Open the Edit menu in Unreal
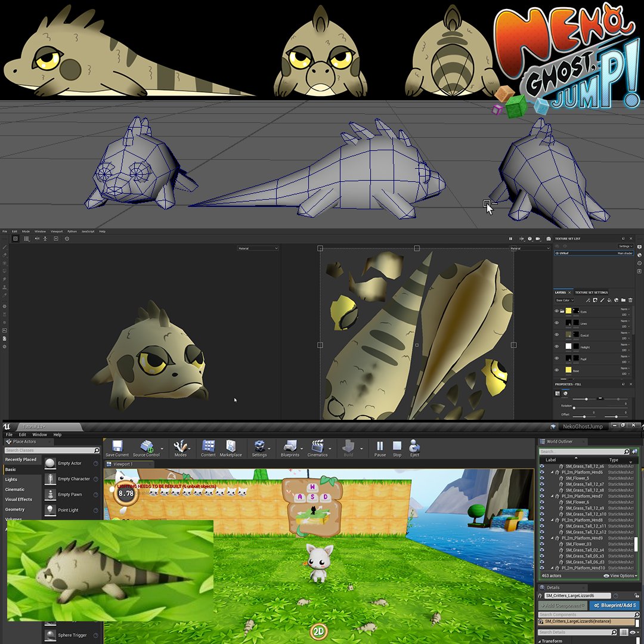Image resolution: width=644 pixels, height=644 pixels. [22, 435]
